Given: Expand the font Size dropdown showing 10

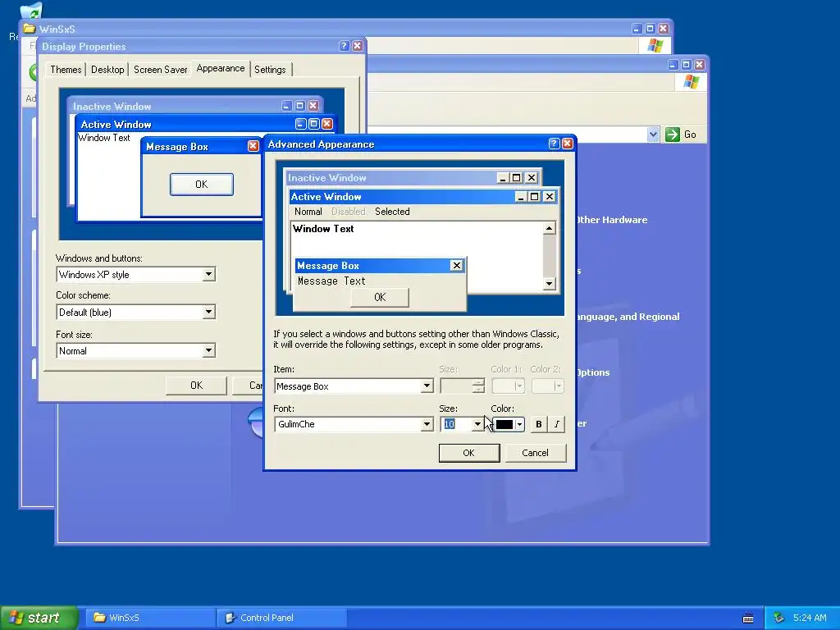Looking at the screenshot, I should 477,424.
